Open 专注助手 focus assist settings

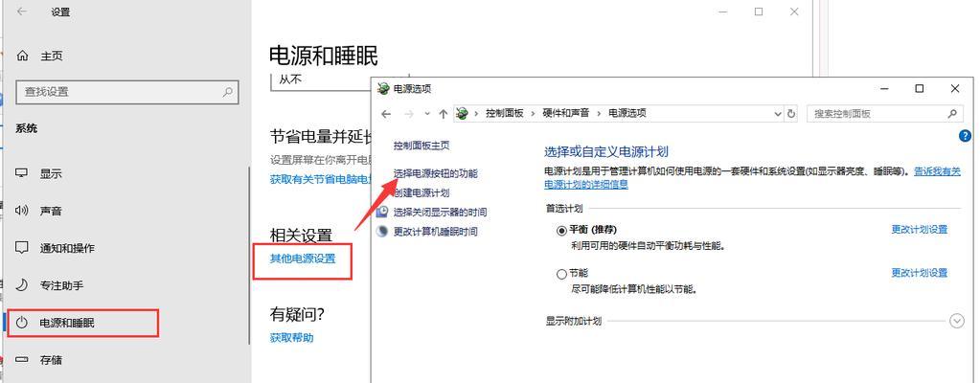[x=61, y=285]
